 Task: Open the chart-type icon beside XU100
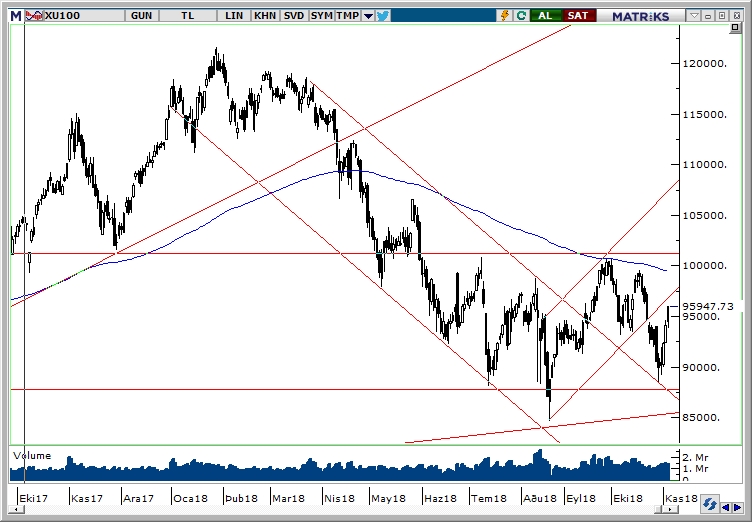pos(34,16)
